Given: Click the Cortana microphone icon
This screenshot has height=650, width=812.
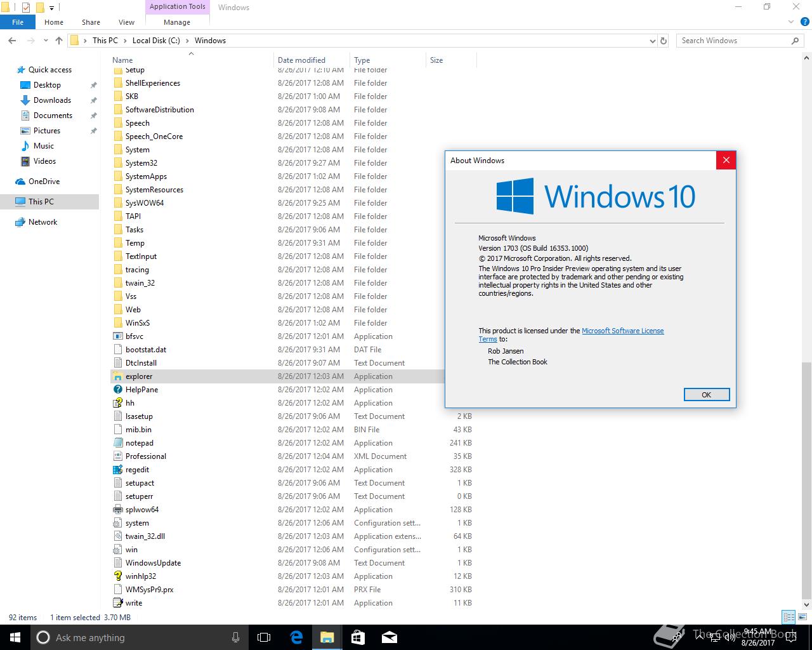Looking at the screenshot, I should pos(235,637).
